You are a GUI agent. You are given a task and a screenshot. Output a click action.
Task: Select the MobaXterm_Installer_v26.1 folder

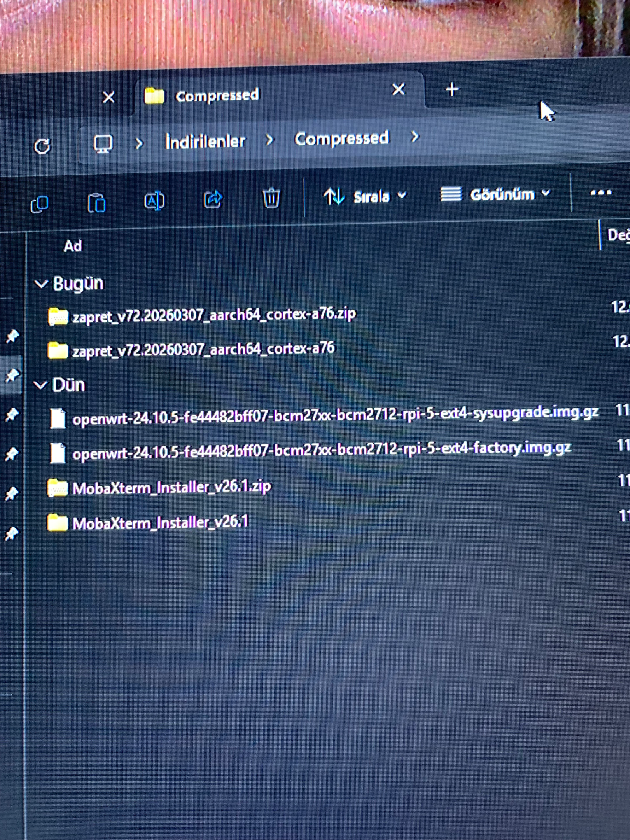[148, 522]
